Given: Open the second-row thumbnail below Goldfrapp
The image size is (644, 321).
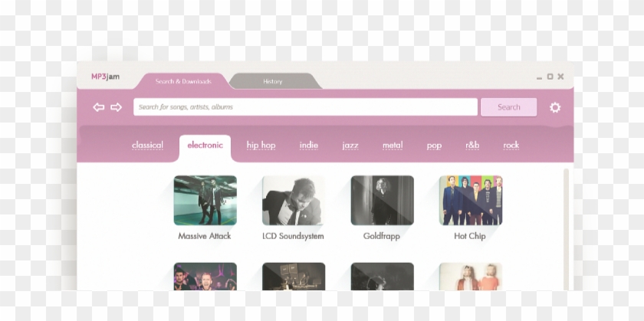Looking at the screenshot, I should 382,277.
